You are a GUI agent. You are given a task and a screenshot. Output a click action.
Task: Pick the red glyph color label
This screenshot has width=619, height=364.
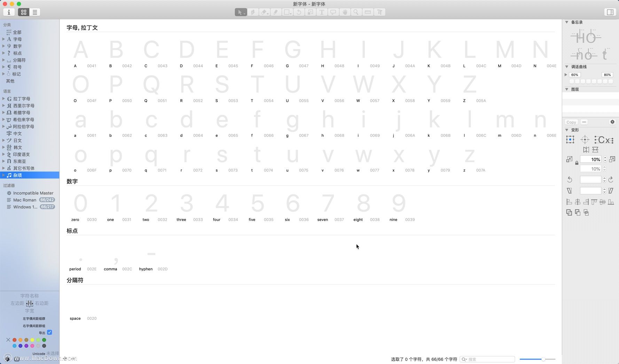coord(15,340)
